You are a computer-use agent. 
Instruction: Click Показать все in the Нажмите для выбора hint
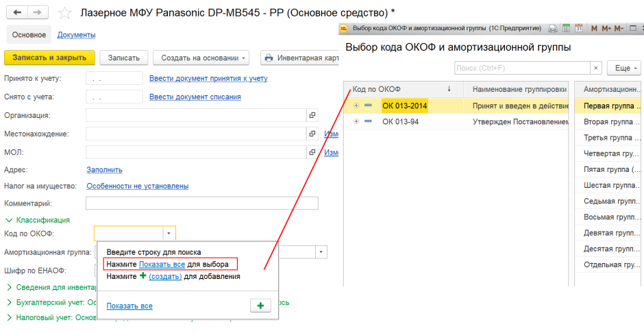click(x=162, y=264)
